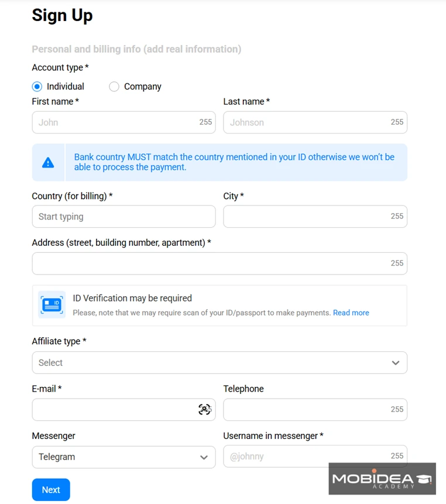This screenshot has width=446, height=504.
Task: Click the Telephone input field
Action: pyautogui.click(x=315, y=410)
